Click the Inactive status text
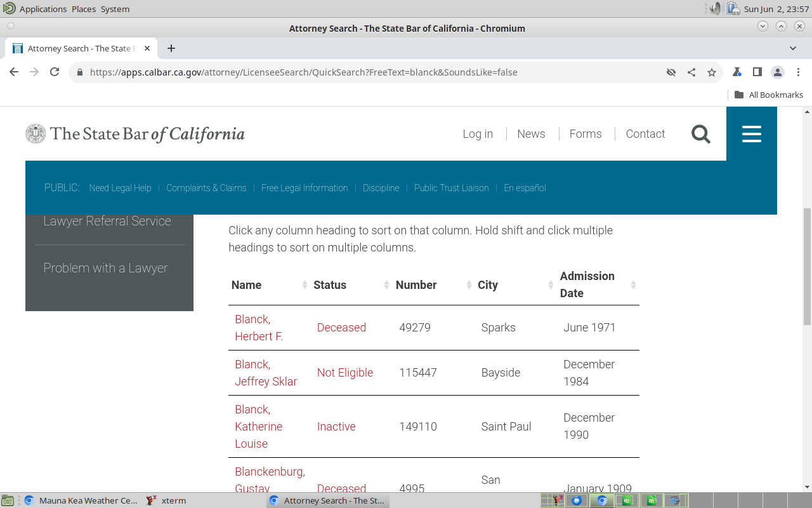The image size is (812, 508). (336, 427)
